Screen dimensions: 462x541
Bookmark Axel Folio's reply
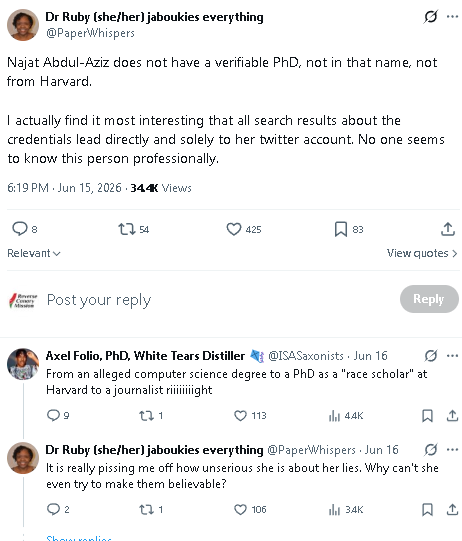427,415
